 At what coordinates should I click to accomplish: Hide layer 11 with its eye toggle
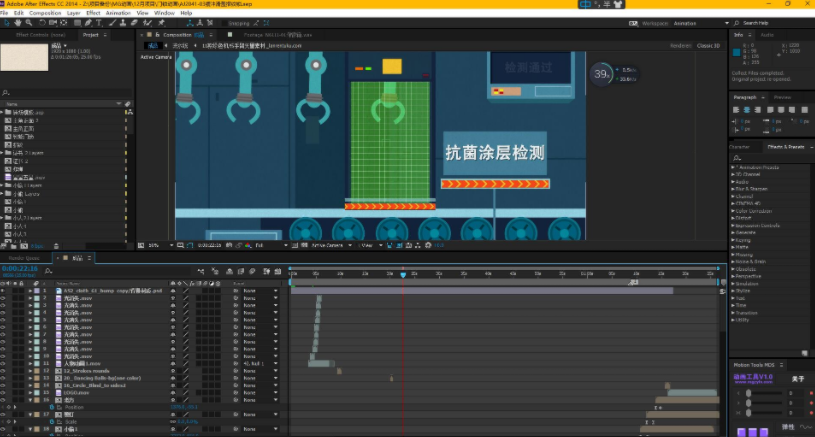[x=3, y=364]
